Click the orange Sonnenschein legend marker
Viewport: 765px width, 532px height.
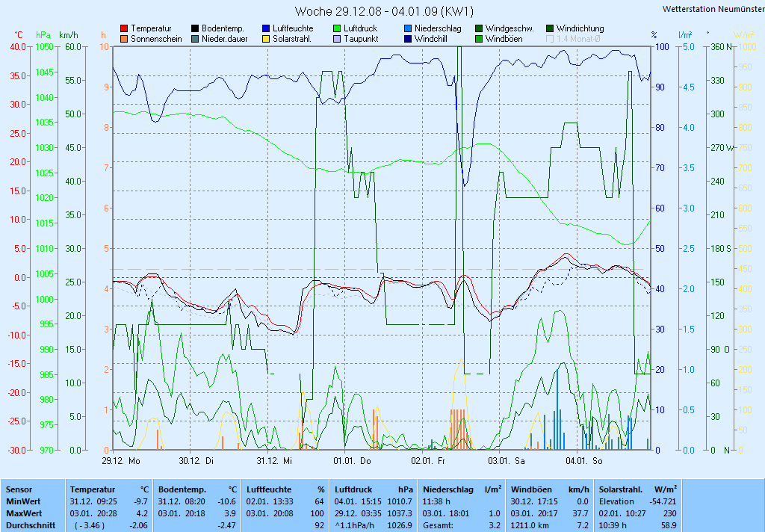pos(124,39)
